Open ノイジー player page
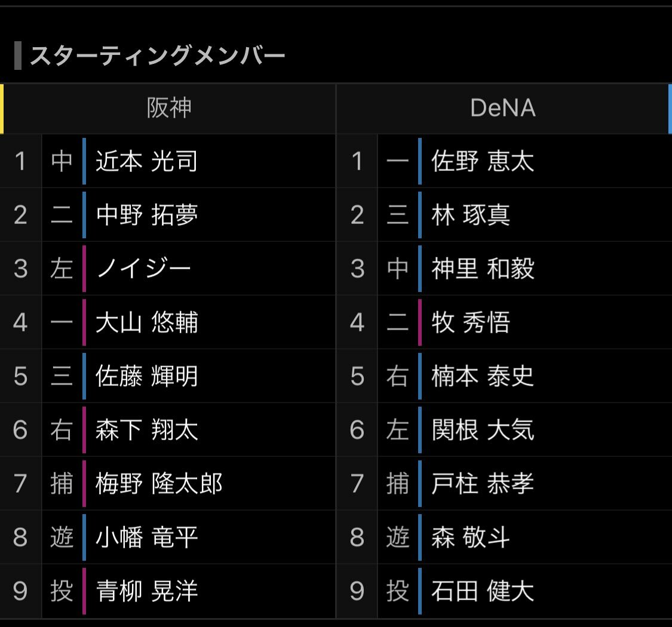 [x=143, y=269]
